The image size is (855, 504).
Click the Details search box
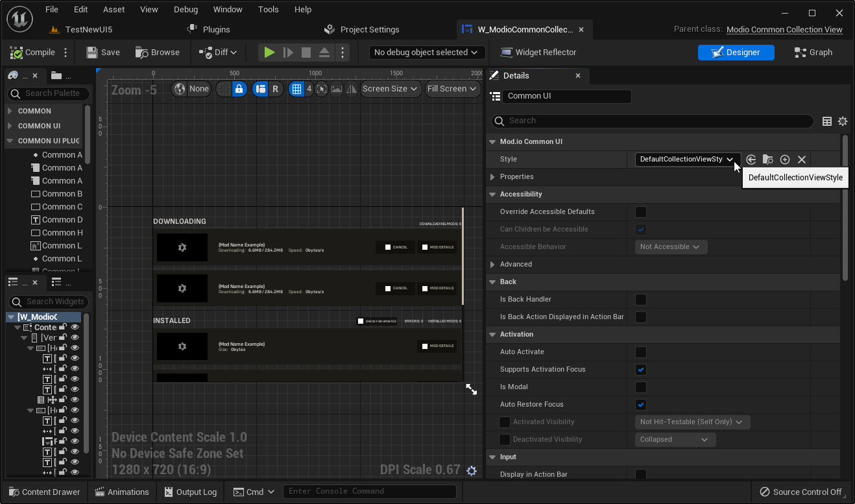[x=652, y=121]
